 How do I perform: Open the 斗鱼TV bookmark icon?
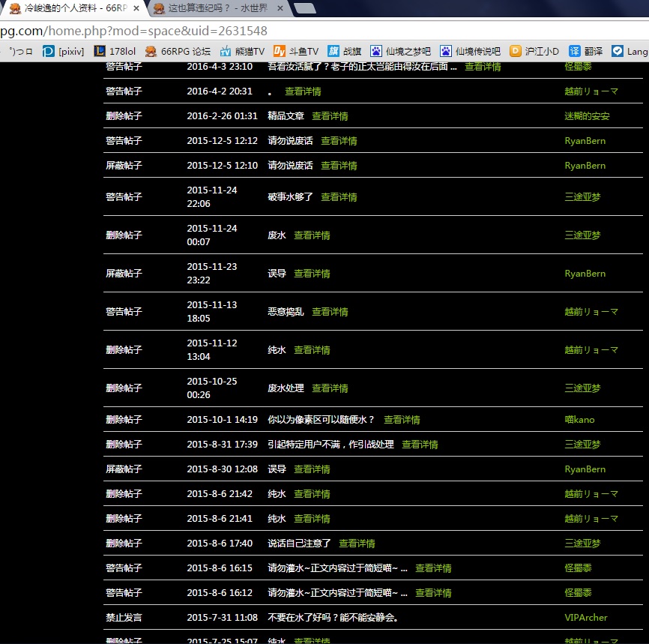coord(280,51)
